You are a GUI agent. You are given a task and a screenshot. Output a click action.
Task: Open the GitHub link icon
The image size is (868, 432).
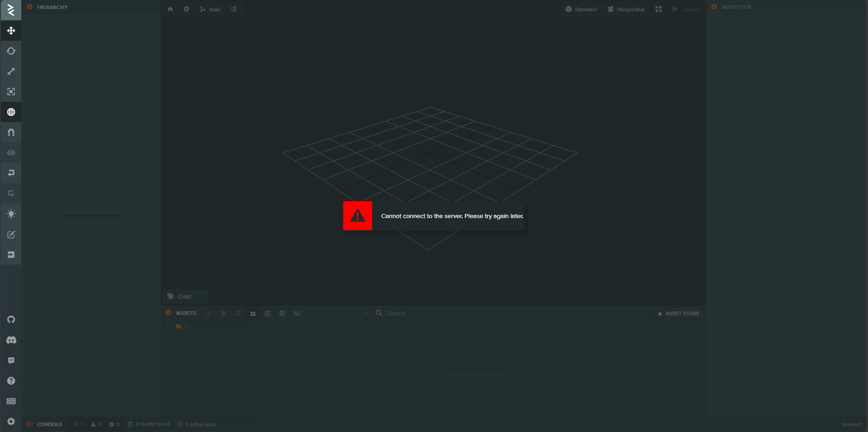tap(11, 319)
